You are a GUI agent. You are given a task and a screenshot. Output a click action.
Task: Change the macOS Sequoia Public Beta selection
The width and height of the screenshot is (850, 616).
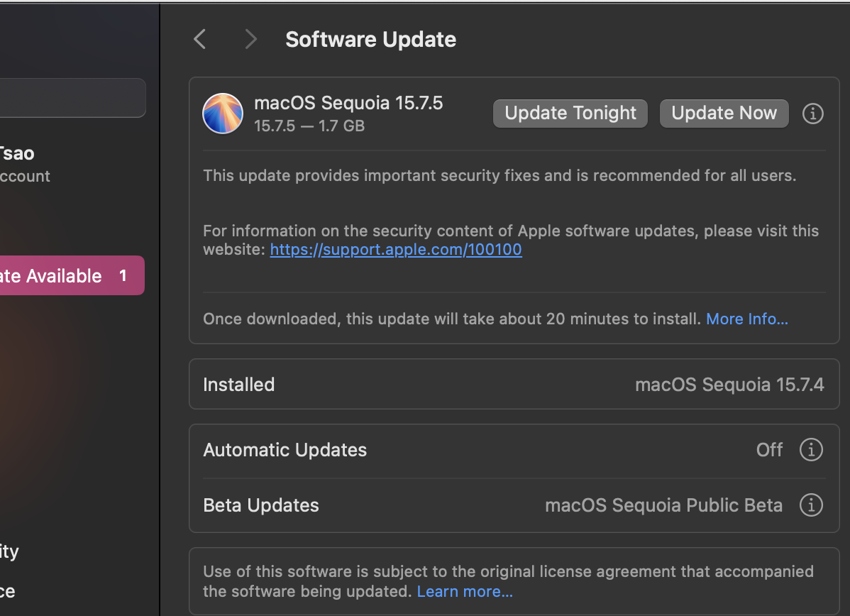click(x=663, y=505)
